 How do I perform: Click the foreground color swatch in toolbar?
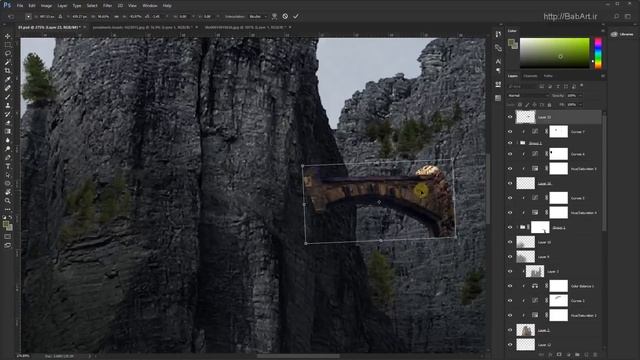coord(6,224)
